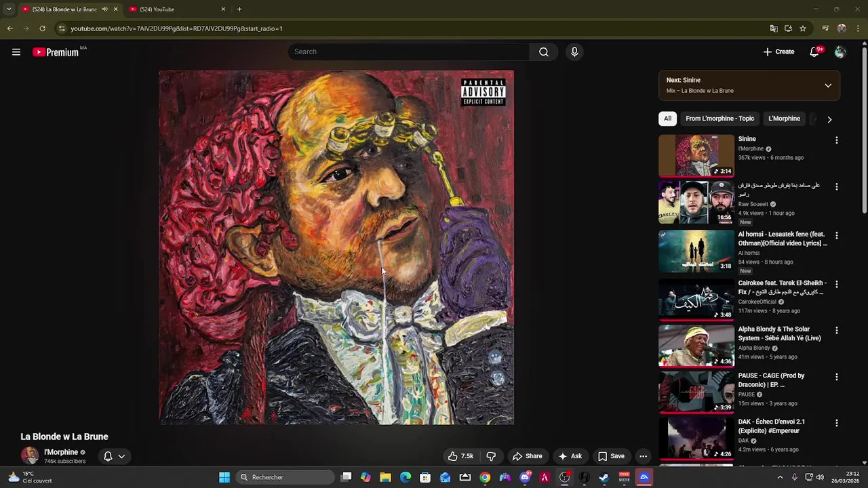The height and width of the screenshot is (488, 868).
Task: Click the Ask button
Action: (570, 456)
